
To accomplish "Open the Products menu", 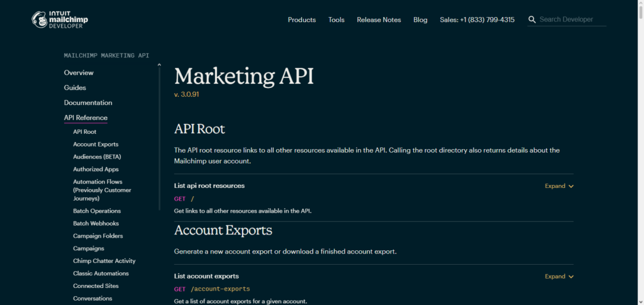I will coord(302,19).
